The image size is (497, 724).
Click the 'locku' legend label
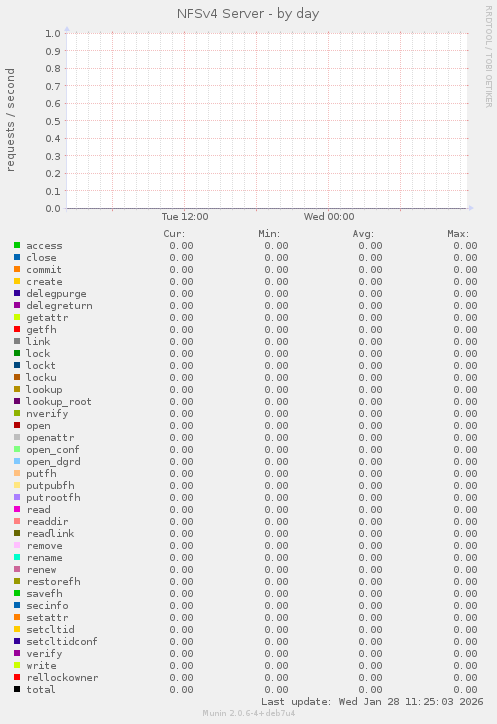pos(41,378)
